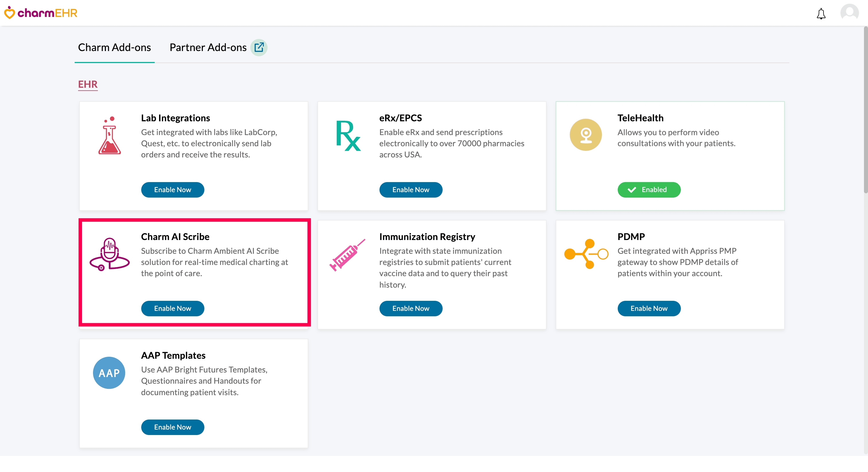Viewport: 868px width, 472px height.
Task: Click the TeleHealth Enabled button
Action: (649, 190)
